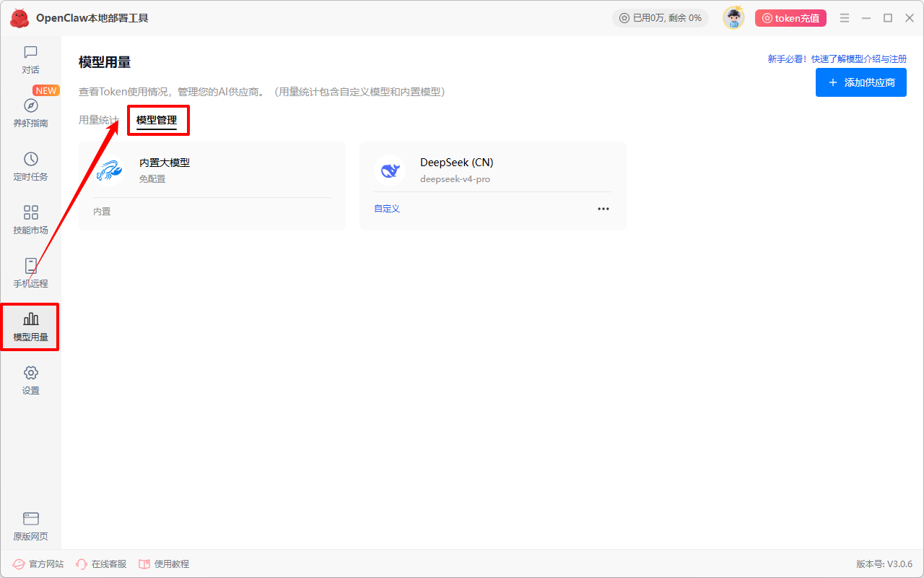The width and height of the screenshot is (924, 578).
Task: Select the 模型管理 tab
Action: pyautogui.click(x=157, y=120)
